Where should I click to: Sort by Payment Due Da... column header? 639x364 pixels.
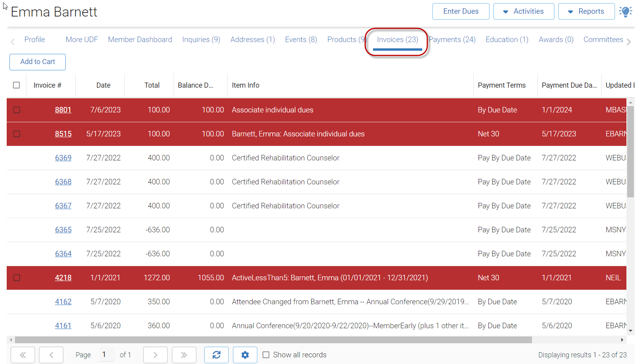click(x=569, y=85)
